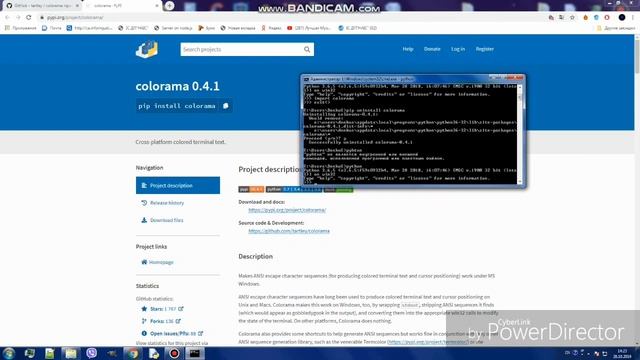Open the other bookmarks folder on right
Image resolution: width=640 pixels, height=360 pixels.
[616, 28]
